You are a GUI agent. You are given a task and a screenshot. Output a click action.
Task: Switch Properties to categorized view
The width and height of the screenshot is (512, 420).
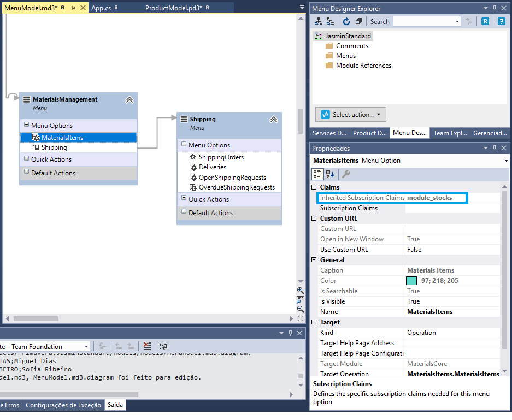tap(317, 174)
